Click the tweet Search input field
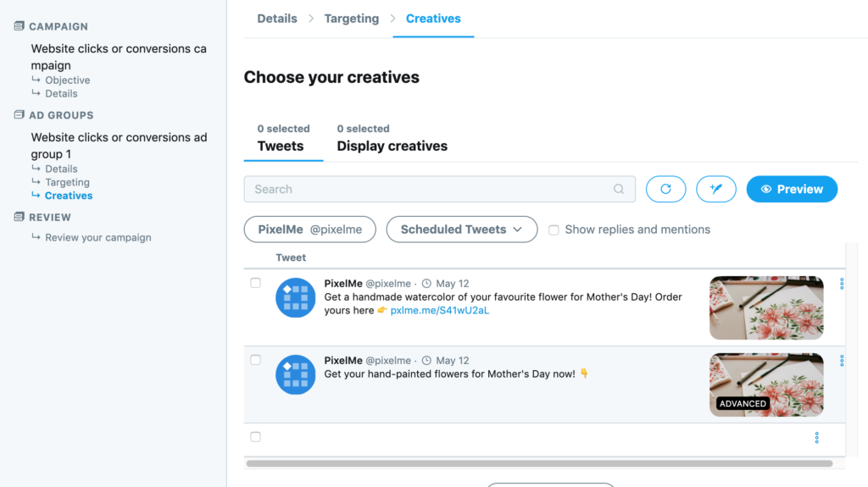Viewport: 868px width, 487px height. coord(428,189)
